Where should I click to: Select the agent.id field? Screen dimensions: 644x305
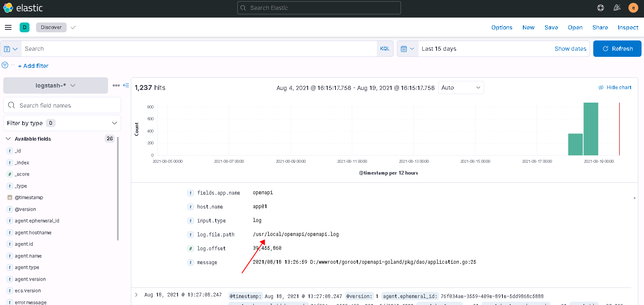tap(24, 244)
